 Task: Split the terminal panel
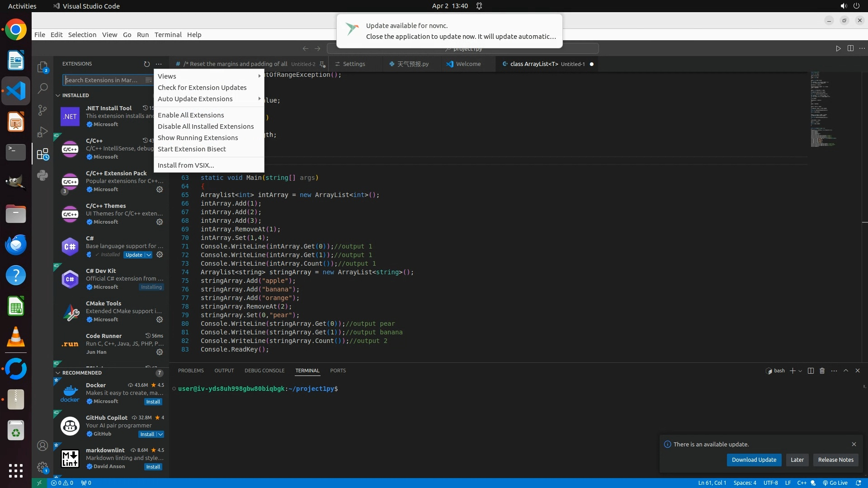pos(811,371)
